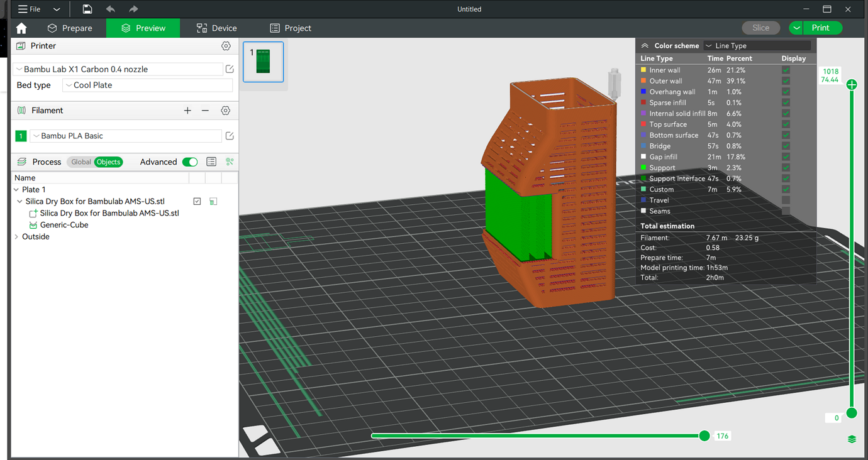The height and width of the screenshot is (460, 868).
Task: Open the Print options dropdown arrow
Action: 796,28
